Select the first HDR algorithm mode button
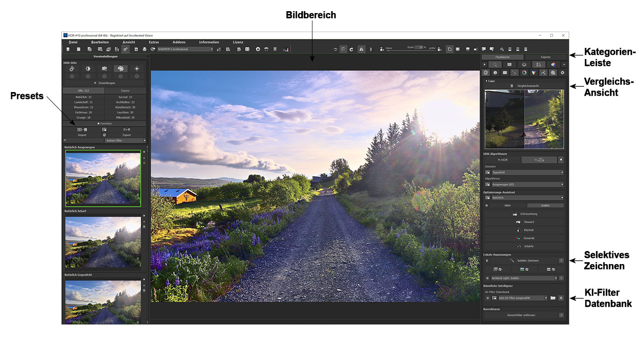Screen dimensions: 644x364 coord(502,160)
